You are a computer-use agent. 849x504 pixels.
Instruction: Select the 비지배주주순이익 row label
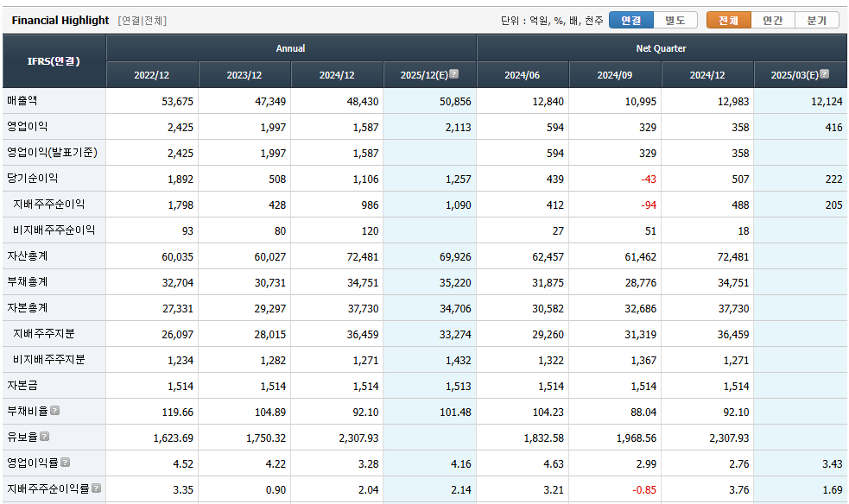[54, 230]
